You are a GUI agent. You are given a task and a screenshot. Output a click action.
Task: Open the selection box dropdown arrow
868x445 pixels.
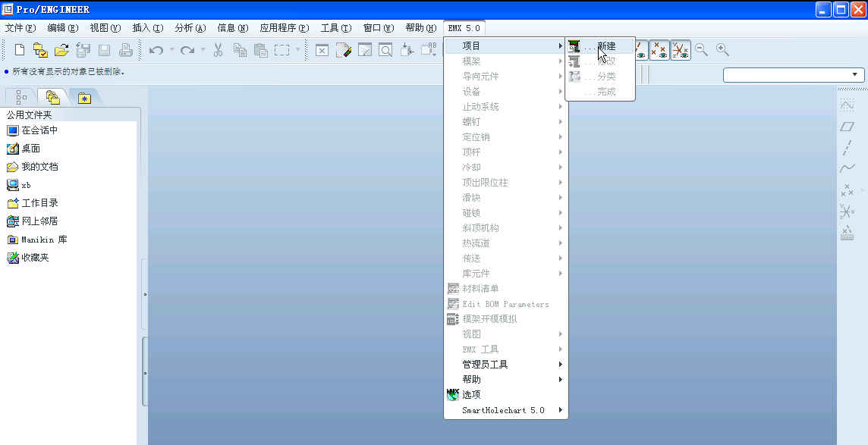298,50
